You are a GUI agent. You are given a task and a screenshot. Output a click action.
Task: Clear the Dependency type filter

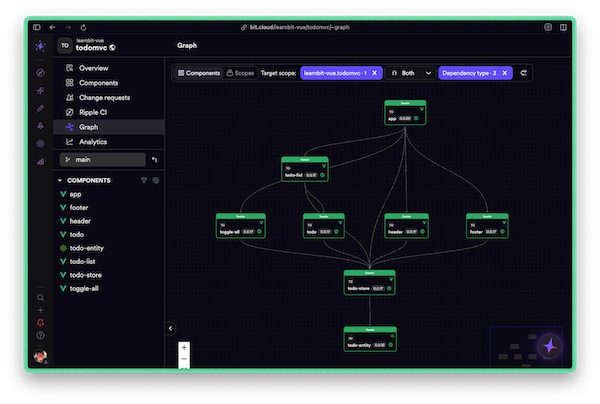[x=505, y=73]
